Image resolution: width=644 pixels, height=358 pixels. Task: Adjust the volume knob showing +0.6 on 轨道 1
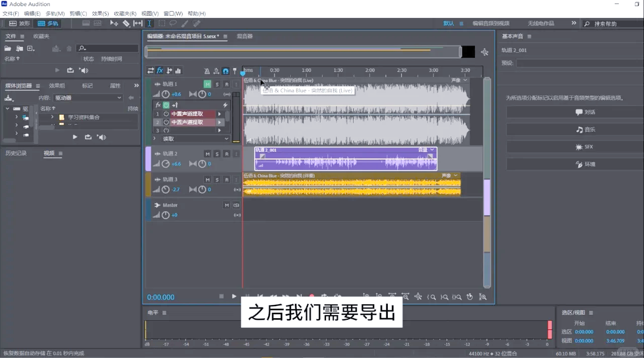point(166,94)
